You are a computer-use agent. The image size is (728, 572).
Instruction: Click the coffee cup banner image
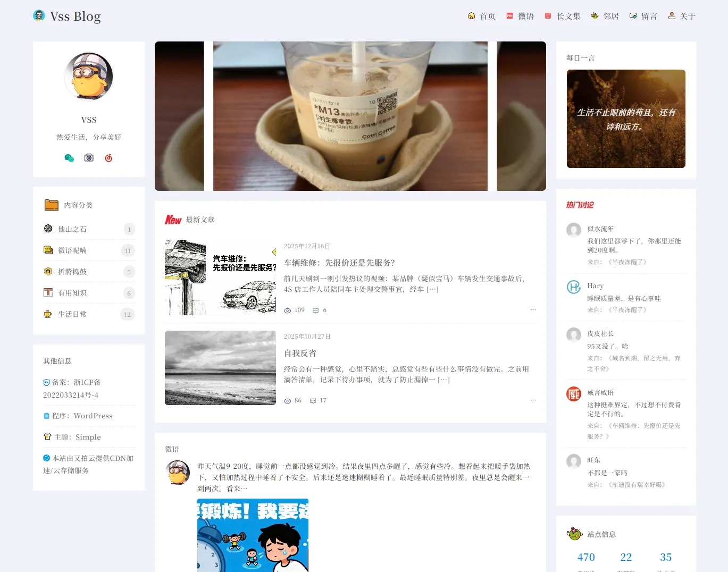tap(350, 116)
